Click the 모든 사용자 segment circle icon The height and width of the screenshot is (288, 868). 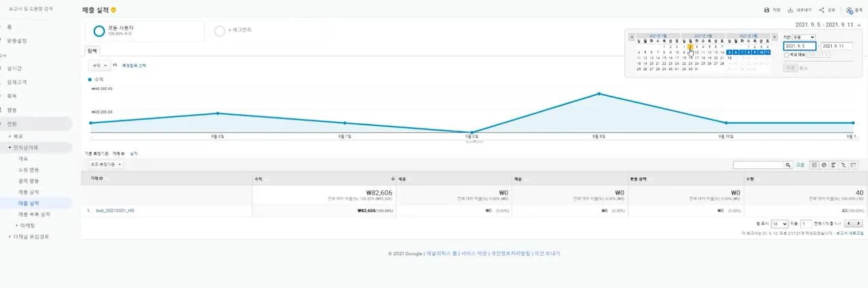tap(99, 31)
